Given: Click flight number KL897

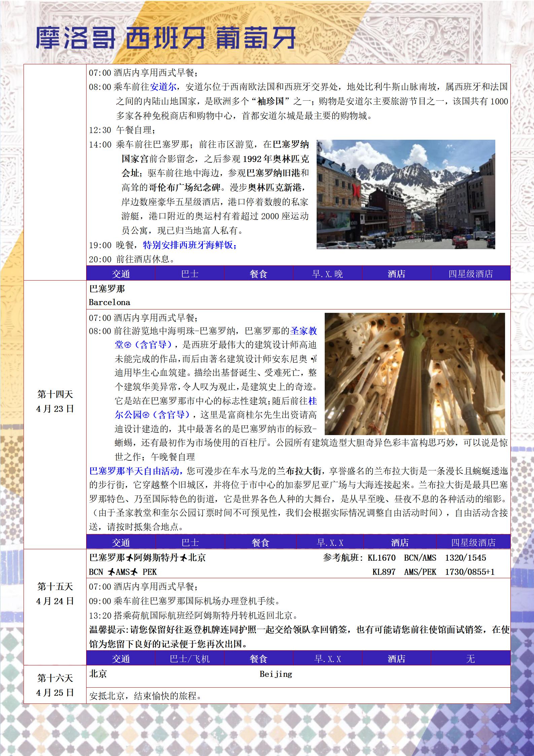Looking at the screenshot, I should pos(384,572).
